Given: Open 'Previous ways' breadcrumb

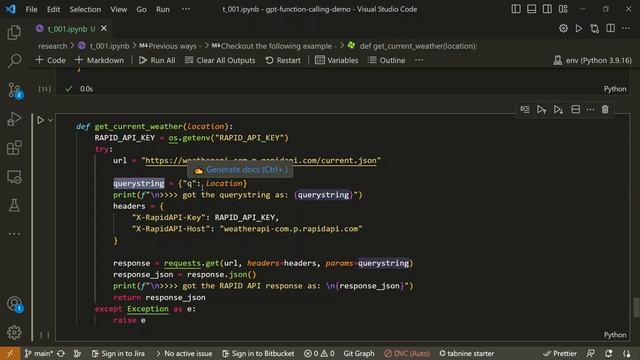Looking at the screenshot, I should (x=171, y=46).
